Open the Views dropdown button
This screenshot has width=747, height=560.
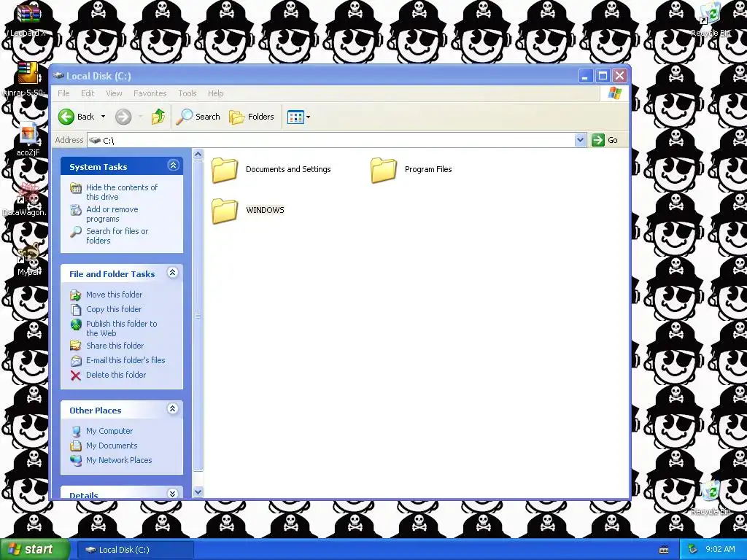[298, 117]
